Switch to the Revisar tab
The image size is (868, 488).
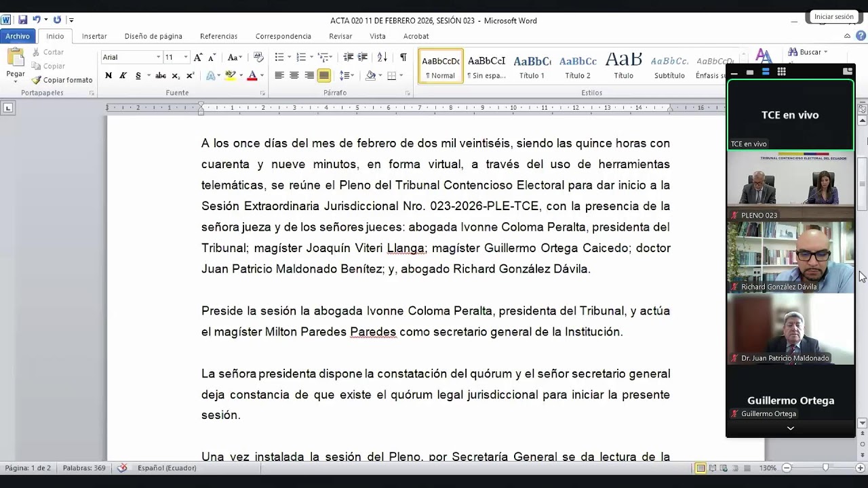(x=340, y=37)
